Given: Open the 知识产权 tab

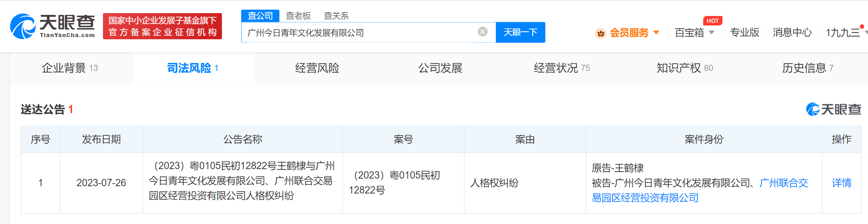Looking at the screenshot, I should (684, 68).
